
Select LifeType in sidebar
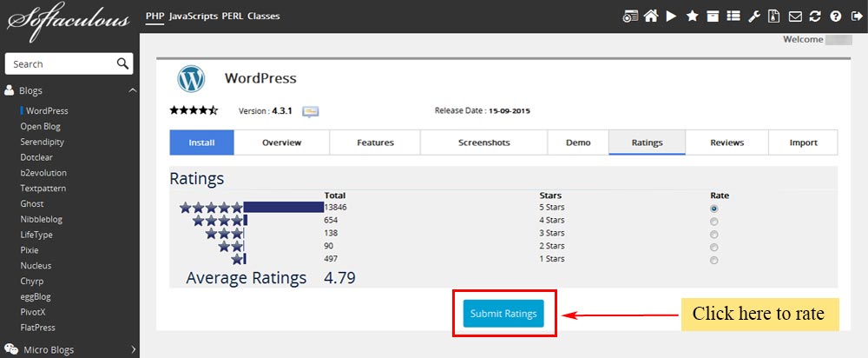pyautogui.click(x=36, y=235)
